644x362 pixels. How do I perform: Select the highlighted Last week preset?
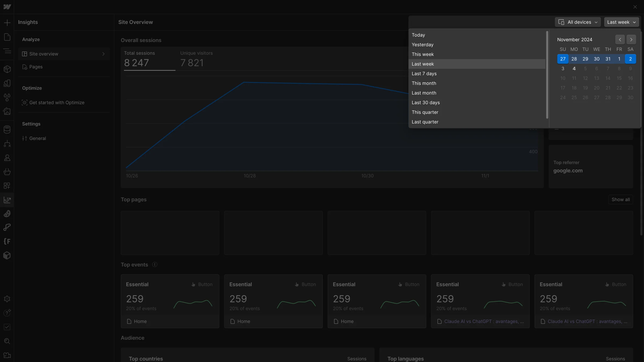coord(477,64)
